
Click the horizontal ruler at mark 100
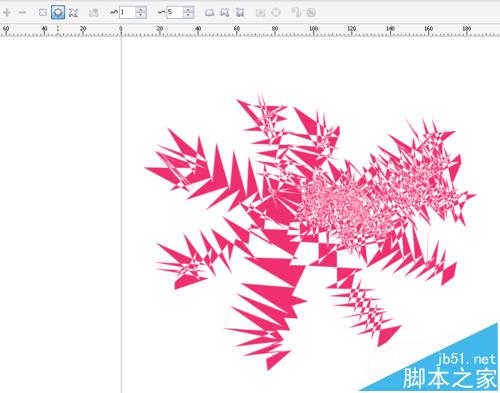(x=313, y=30)
